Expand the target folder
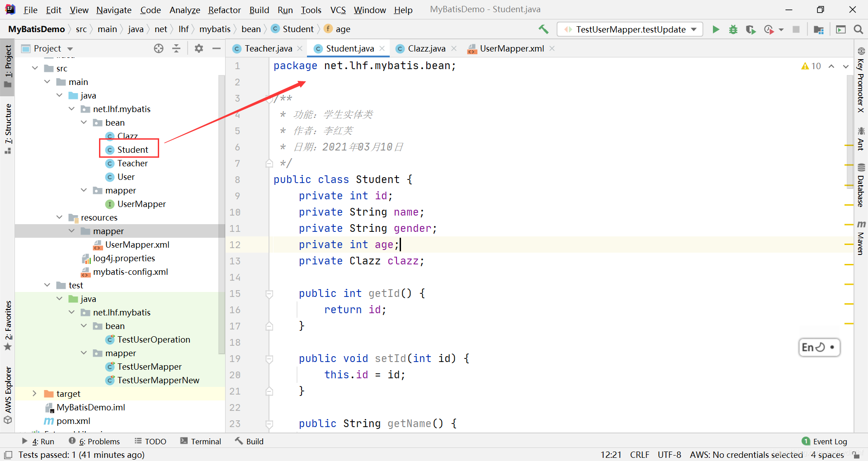The image size is (868, 461). coord(35,394)
